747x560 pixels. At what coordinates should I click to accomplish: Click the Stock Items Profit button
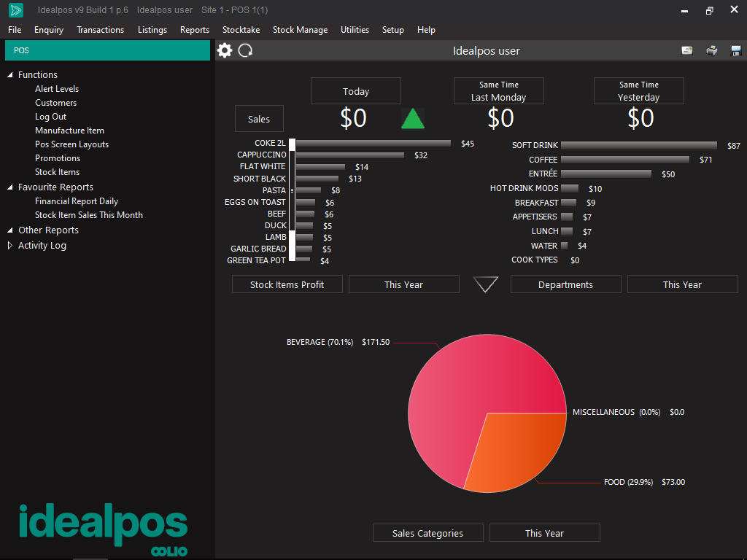[287, 284]
